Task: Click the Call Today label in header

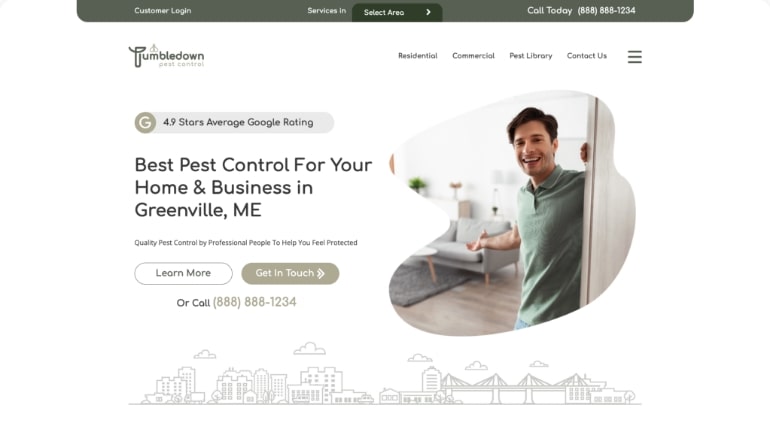Action: (550, 10)
